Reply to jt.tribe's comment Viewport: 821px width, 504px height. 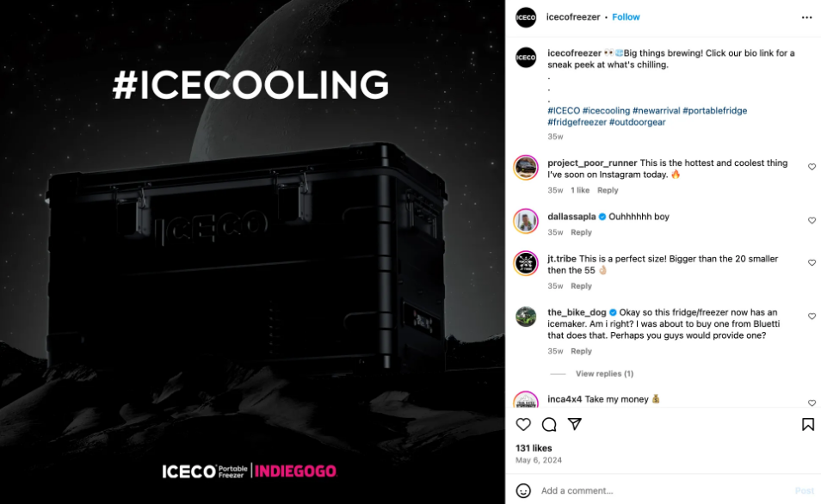[x=581, y=286]
